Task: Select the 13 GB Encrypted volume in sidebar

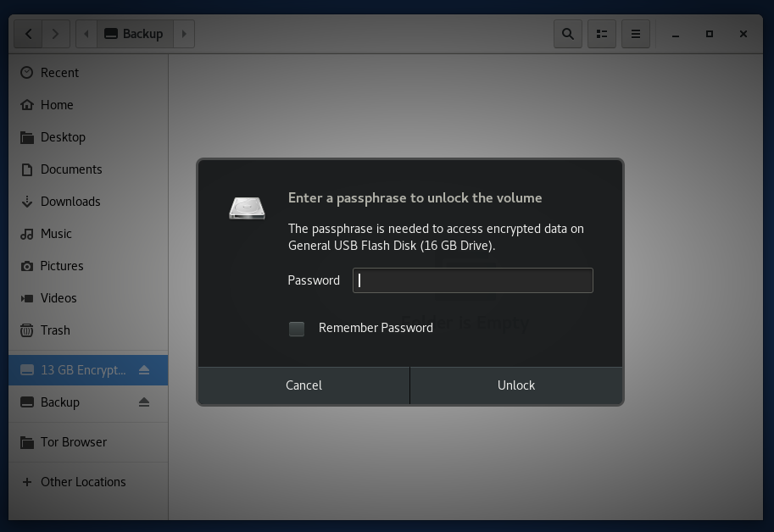Action: [88, 370]
